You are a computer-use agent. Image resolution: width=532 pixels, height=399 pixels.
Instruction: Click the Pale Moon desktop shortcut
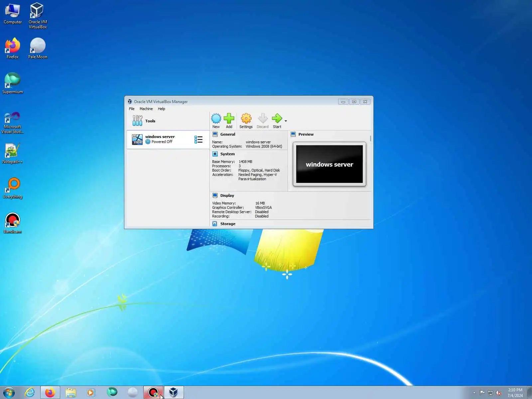point(38,49)
